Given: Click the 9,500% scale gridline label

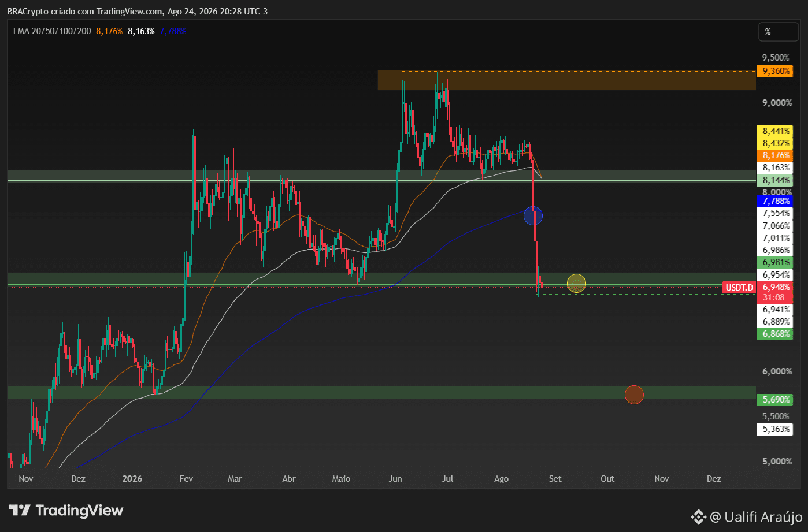Looking at the screenshot, I should point(776,58).
